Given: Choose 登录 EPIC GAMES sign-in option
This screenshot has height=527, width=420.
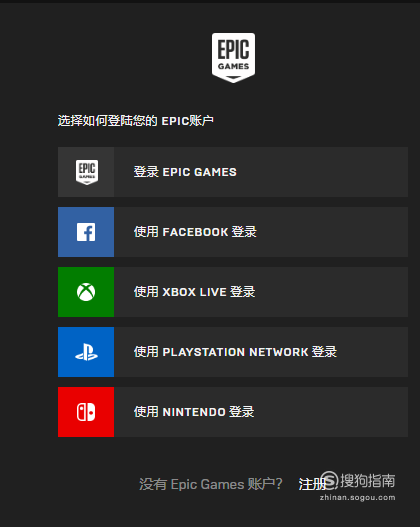Looking at the screenshot, I should click(233, 172).
